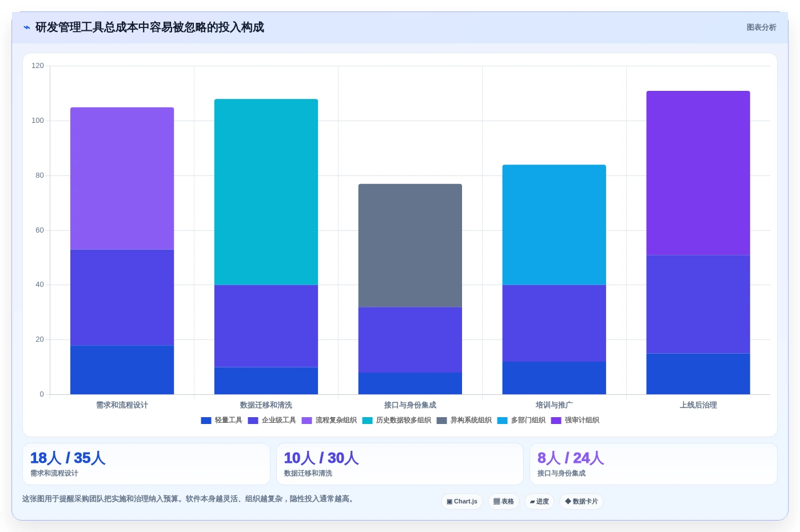Click the 流程复杂组织 legend label text
The image size is (800, 532).
336,421
